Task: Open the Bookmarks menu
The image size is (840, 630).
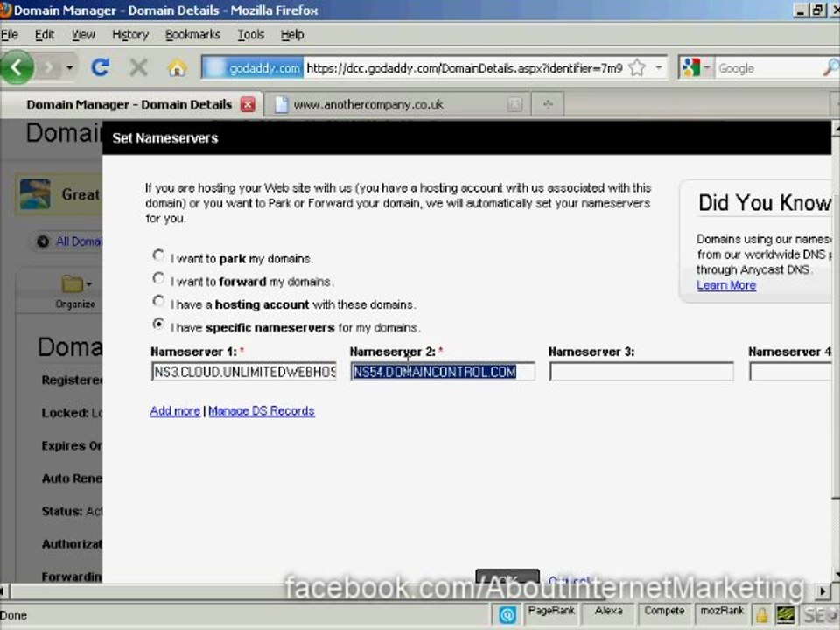Action: [x=192, y=35]
